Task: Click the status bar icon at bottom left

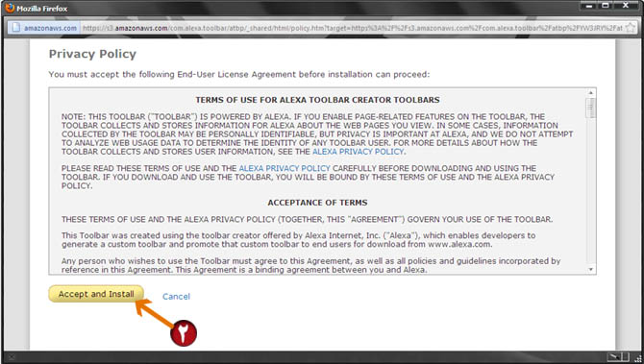Action: 12,357
